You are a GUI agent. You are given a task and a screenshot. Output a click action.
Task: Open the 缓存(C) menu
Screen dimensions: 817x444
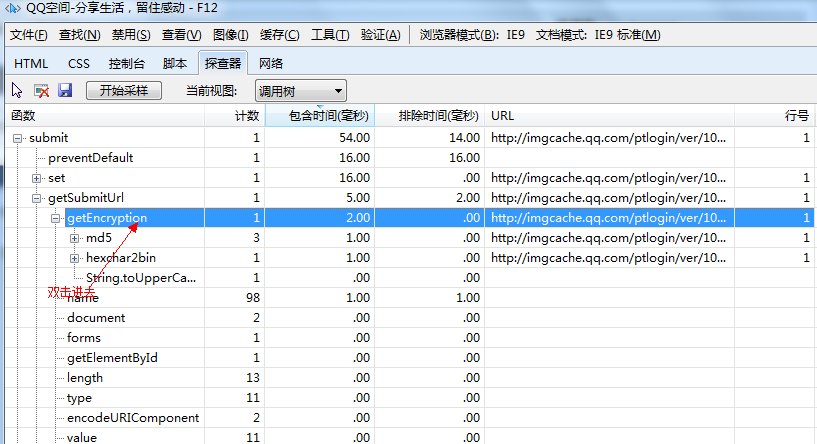tap(279, 35)
